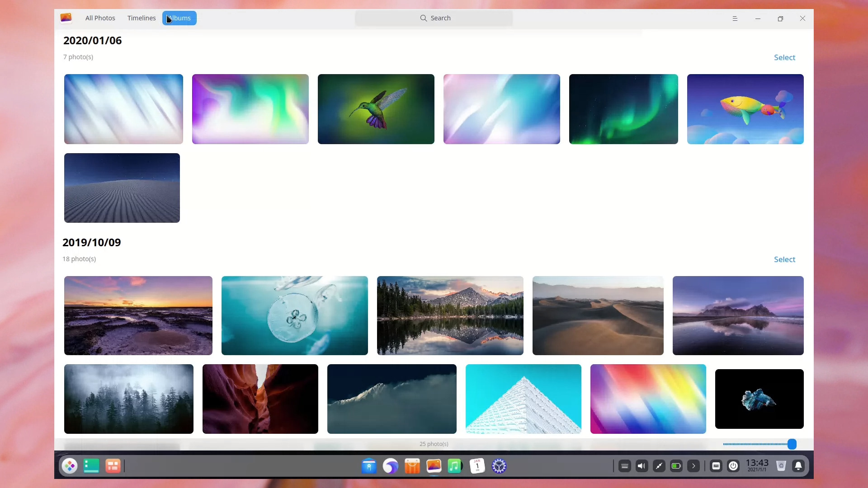The height and width of the screenshot is (488, 868).
Task: Mute sound via the tray volume icon
Action: pyautogui.click(x=642, y=466)
